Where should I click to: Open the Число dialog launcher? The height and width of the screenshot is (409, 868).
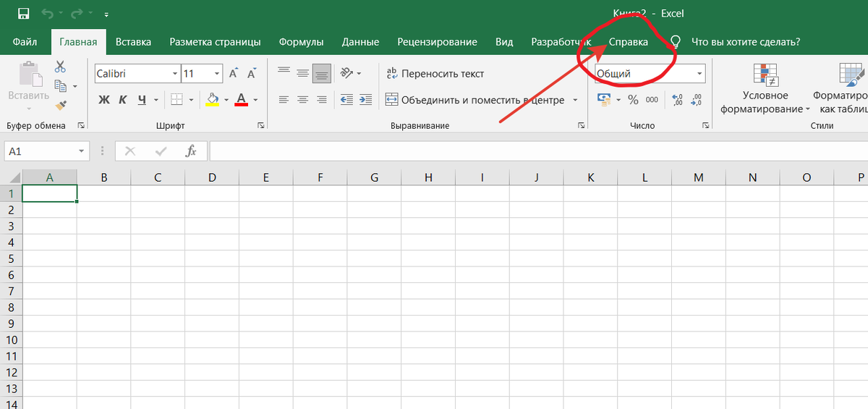coord(706,126)
